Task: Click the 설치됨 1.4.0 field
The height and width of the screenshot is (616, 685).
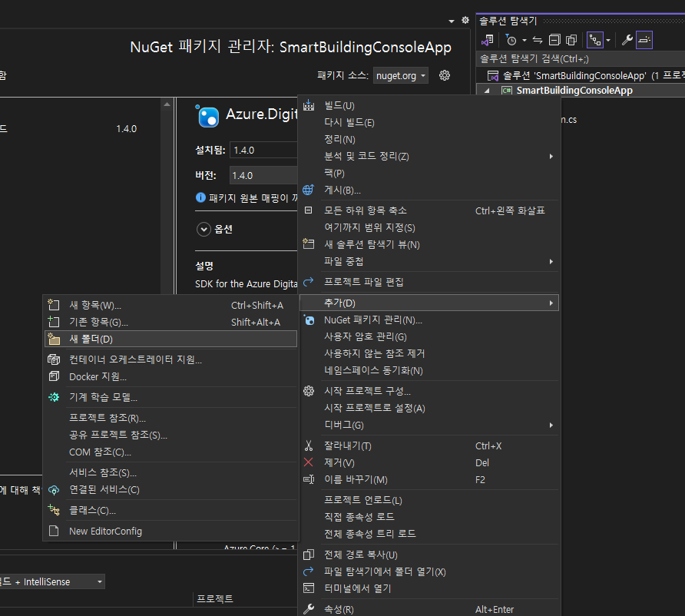Action: [263, 151]
